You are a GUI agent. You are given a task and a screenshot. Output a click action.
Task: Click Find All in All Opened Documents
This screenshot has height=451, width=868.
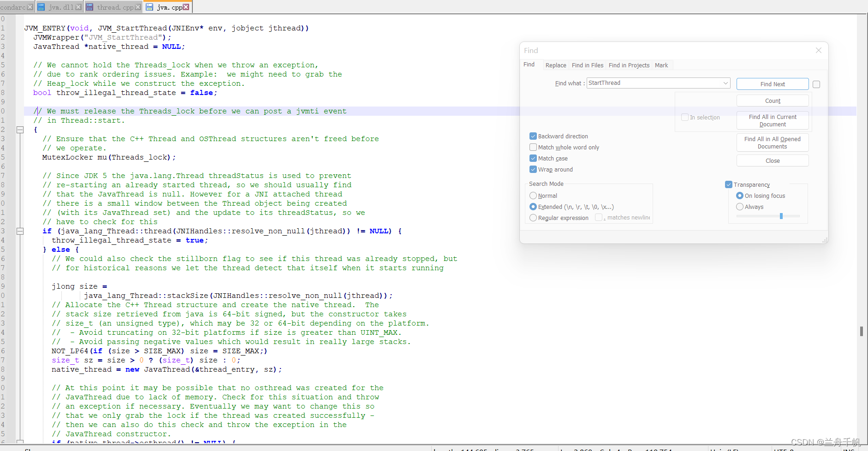coord(773,142)
